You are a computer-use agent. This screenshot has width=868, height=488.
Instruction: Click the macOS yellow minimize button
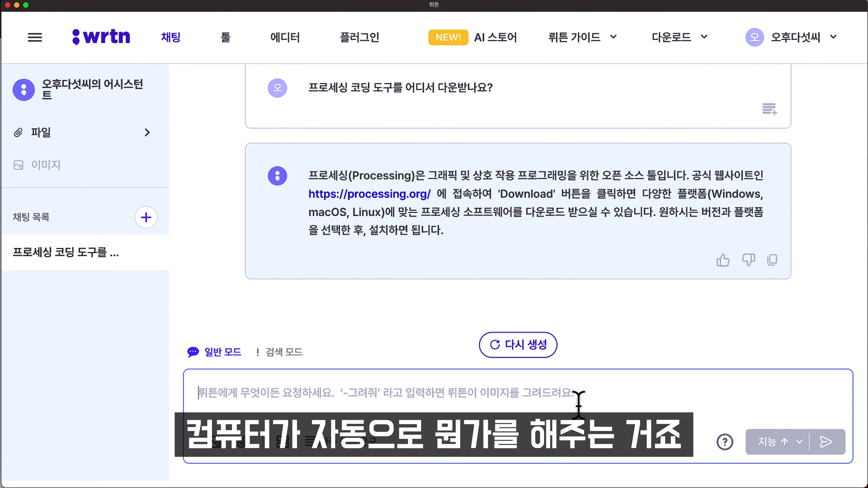(x=16, y=5)
